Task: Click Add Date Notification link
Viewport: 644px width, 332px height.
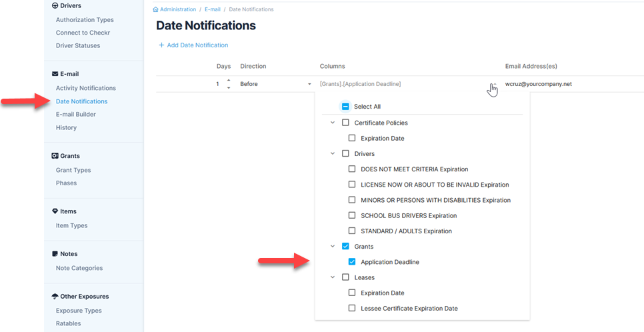Action: 197,45
